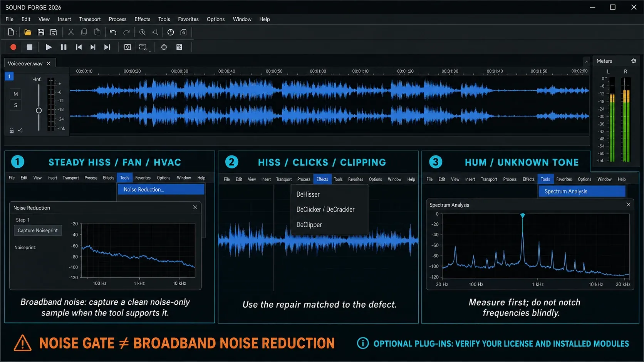Click the last icon in the transport toolbar
This screenshot has height=362, width=644.
point(179,47)
